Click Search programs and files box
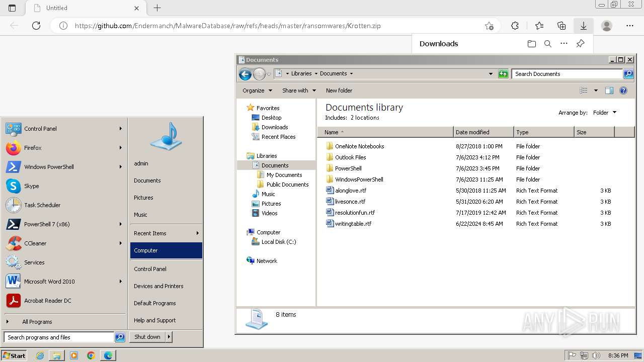Image resolution: width=644 pixels, height=362 pixels. pyautogui.click(x=59, y=337)
